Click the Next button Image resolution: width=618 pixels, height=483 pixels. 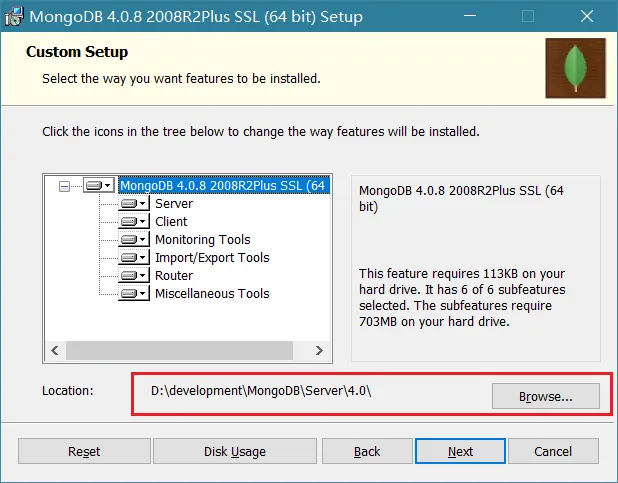(x=460, y=451)
